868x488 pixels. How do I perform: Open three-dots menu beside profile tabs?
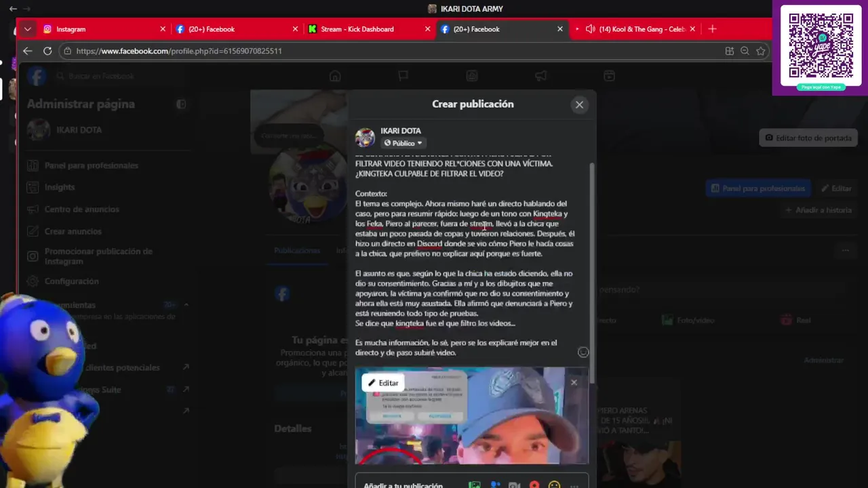click(x=845, y=250)
